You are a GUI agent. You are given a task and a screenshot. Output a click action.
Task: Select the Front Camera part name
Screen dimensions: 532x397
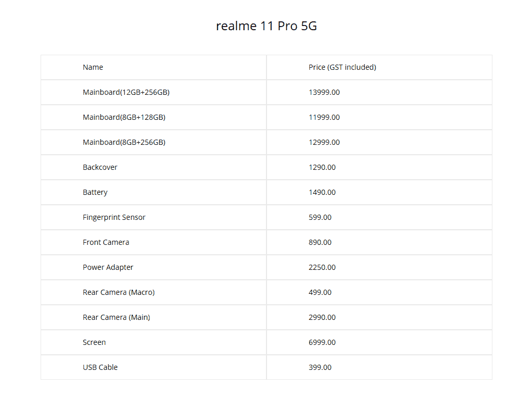tap(106, 242)
